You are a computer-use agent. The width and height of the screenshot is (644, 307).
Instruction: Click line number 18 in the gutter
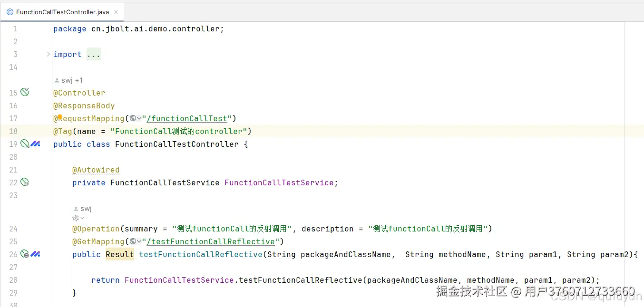coord(13,131)
